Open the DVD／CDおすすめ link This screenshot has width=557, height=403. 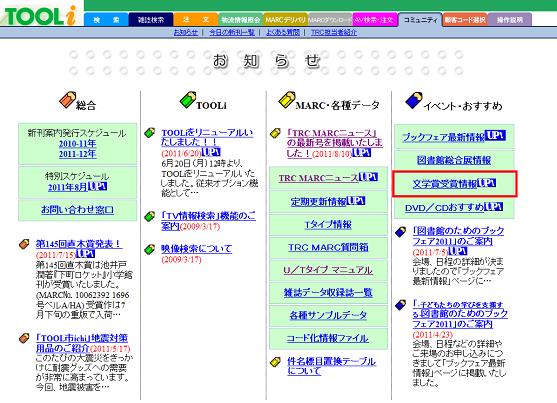click(444, 208)
